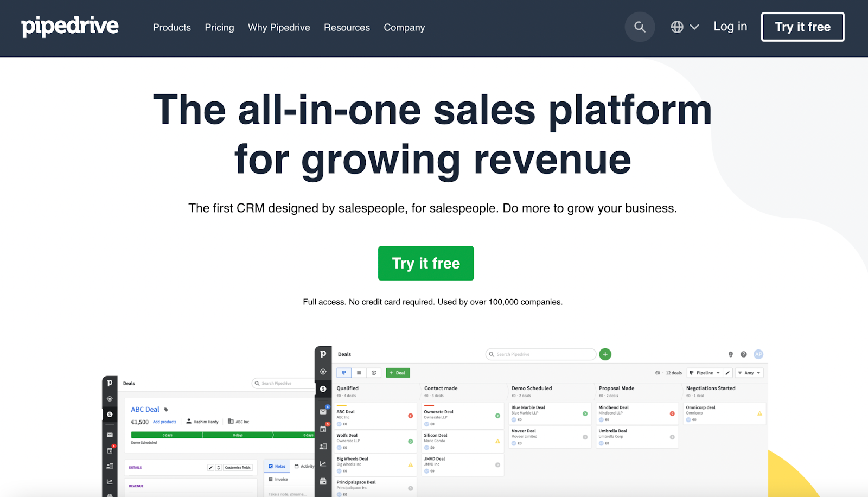The image size is (868, 497).
Task: Switch to the forecast view toggle
Action: point(374,373)
